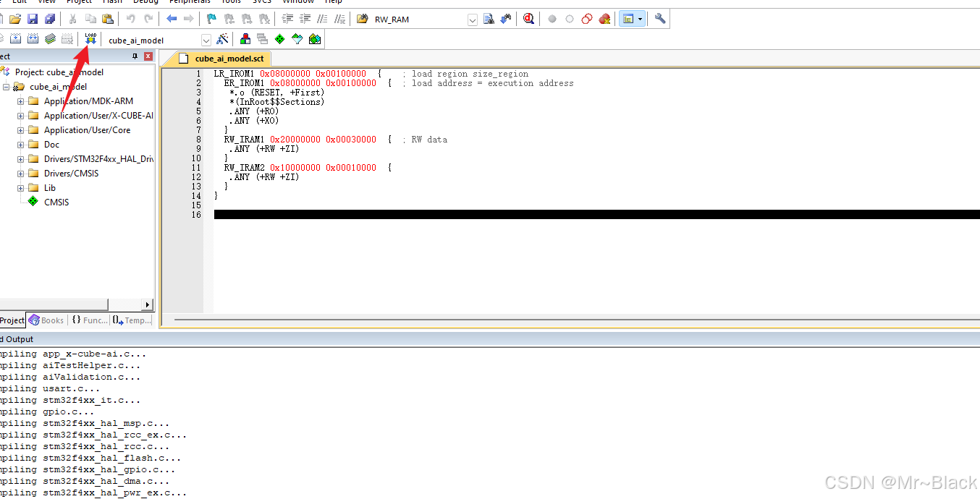Switch to the Func... panel tab
Viewport: 980px width, 499px height.
pyautogui.click(x=90, y=320)
